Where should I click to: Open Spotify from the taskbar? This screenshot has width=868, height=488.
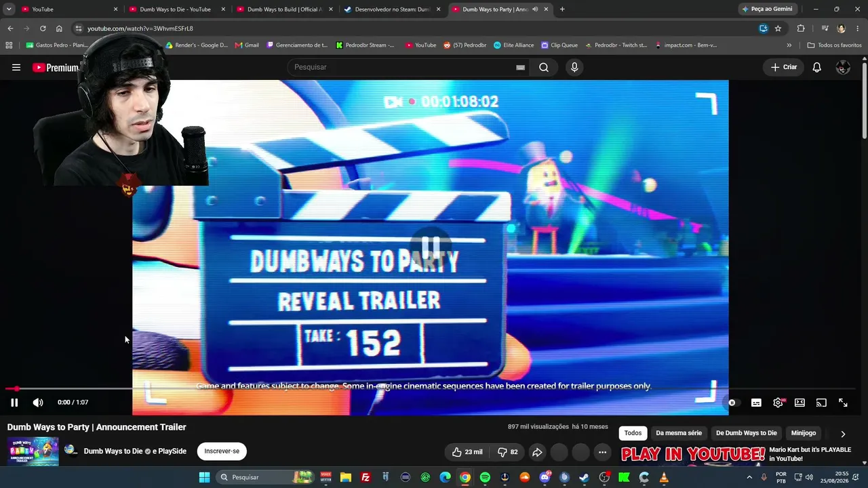pyautogui.click(x=485, y=477)
